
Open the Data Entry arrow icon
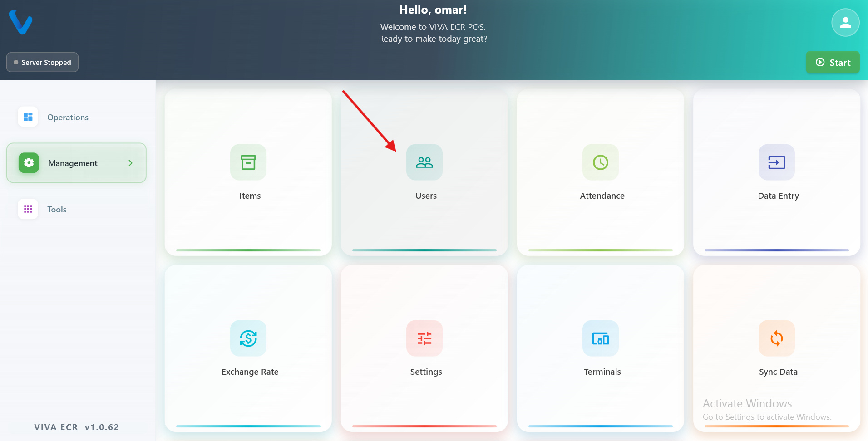point(777,162)
